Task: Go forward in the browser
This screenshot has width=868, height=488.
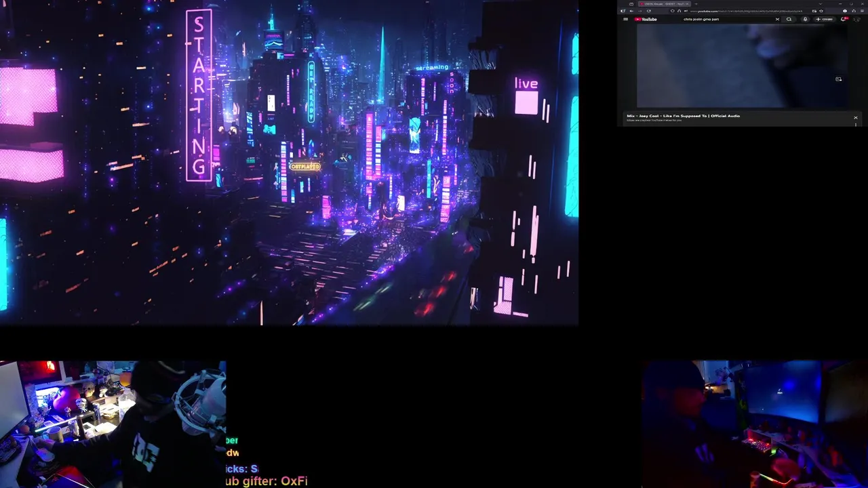Action: click(640, 11)
